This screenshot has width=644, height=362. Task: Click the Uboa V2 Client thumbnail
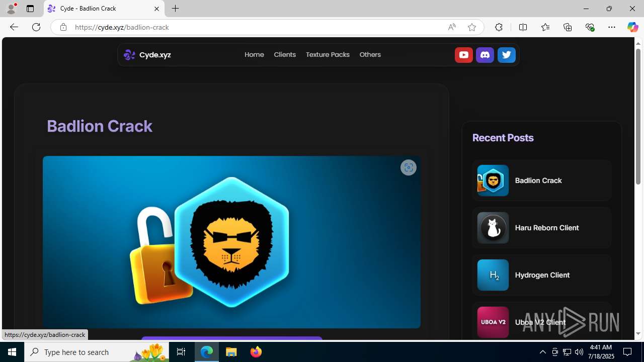(493, 322)
